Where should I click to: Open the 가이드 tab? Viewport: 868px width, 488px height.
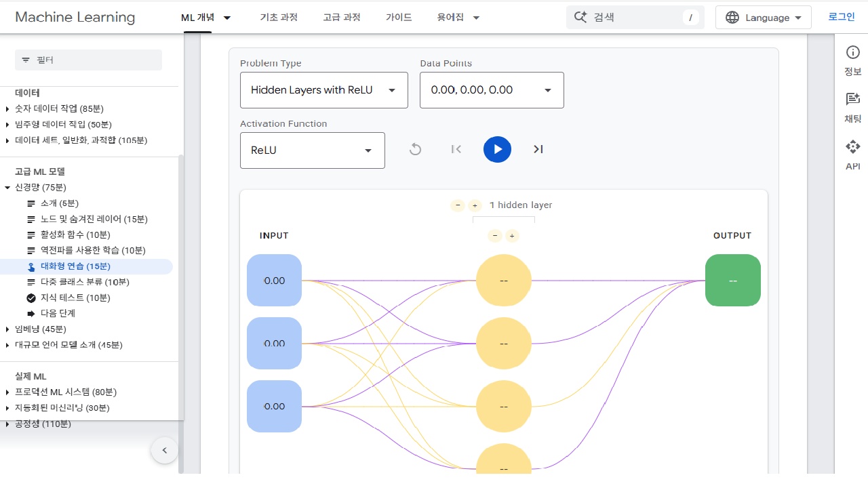click(399, 18)
